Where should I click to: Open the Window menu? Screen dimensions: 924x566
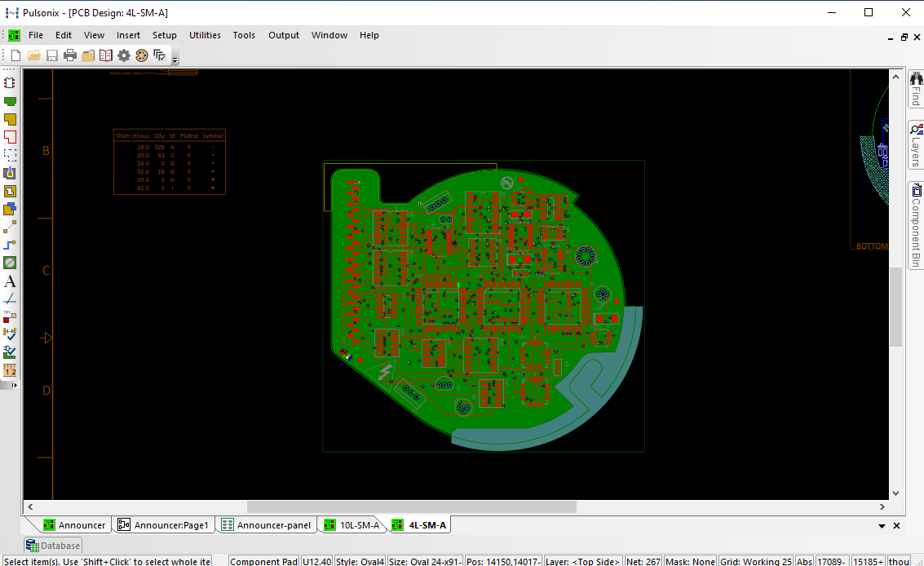coord(329,35)
